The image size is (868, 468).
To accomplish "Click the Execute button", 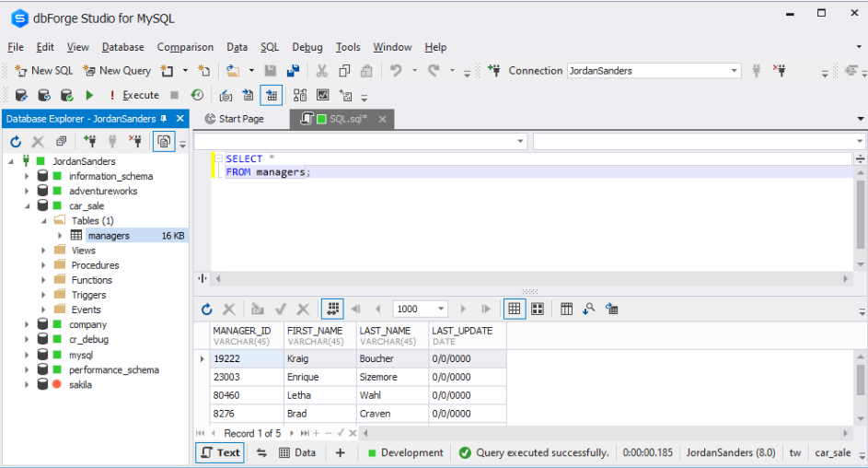I will [x=134, y=95].
